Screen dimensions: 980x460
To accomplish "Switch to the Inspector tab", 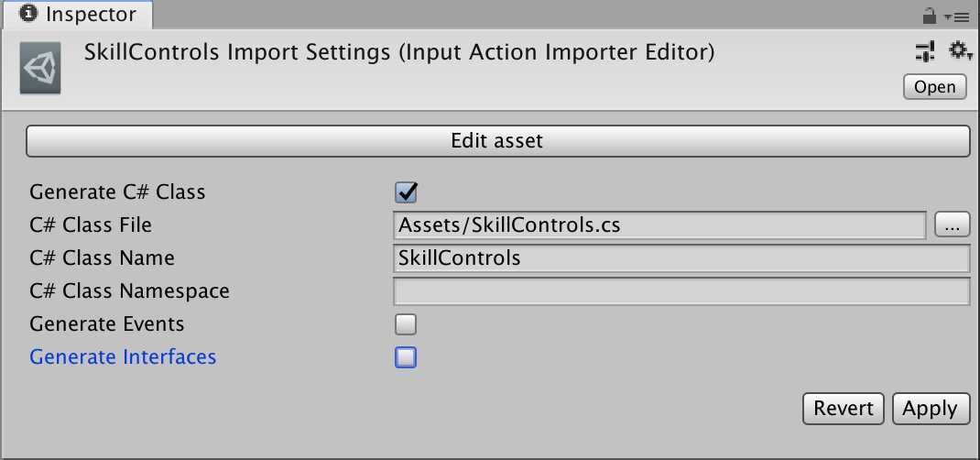I will [78, 15].
